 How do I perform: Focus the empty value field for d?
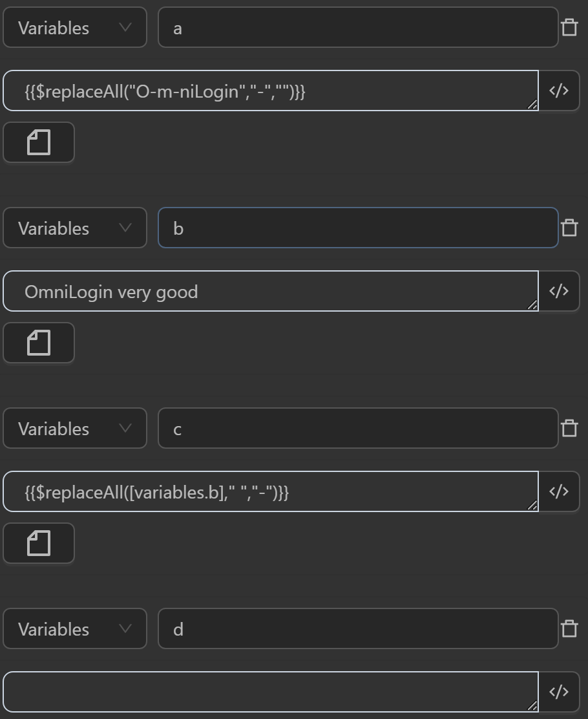(271, 692)
